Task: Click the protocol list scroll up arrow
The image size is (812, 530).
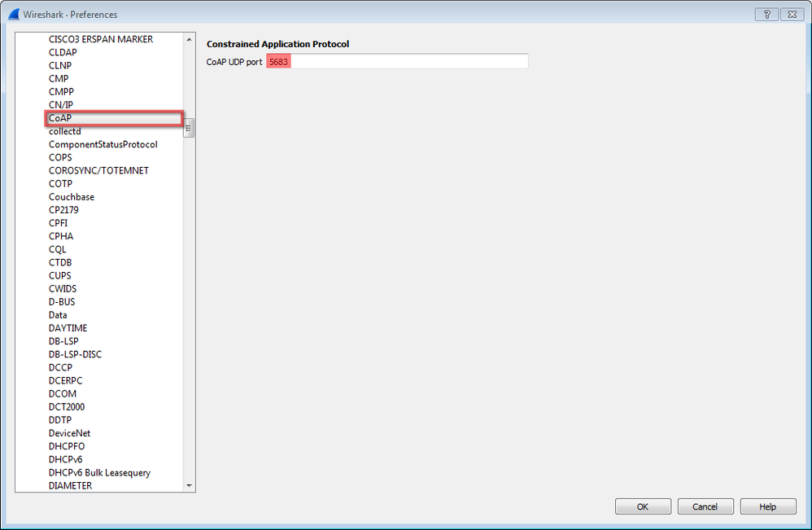Action: [189, 39]
